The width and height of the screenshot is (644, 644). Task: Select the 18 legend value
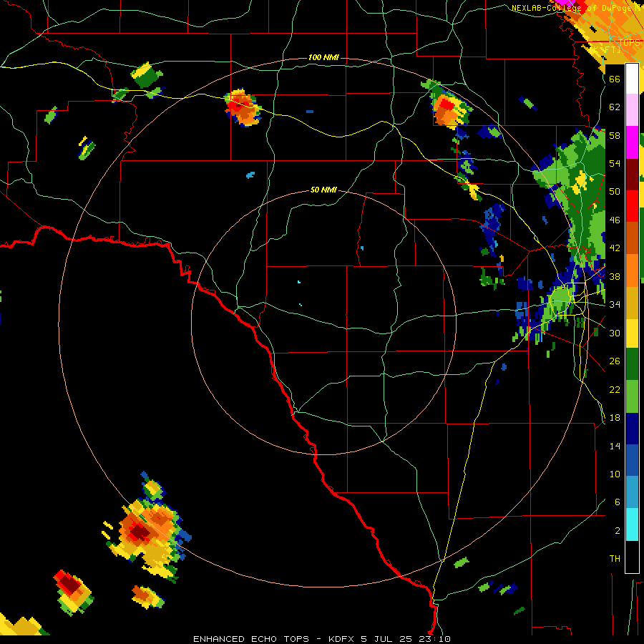[x=615, y=418]
